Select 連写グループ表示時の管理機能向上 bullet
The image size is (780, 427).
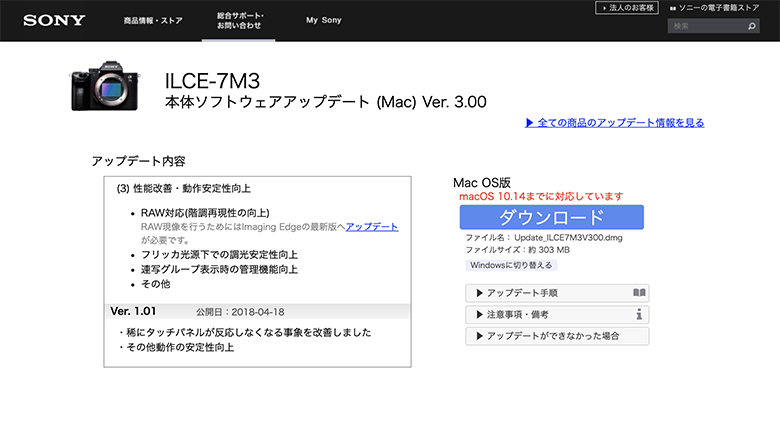coord(219,270)
